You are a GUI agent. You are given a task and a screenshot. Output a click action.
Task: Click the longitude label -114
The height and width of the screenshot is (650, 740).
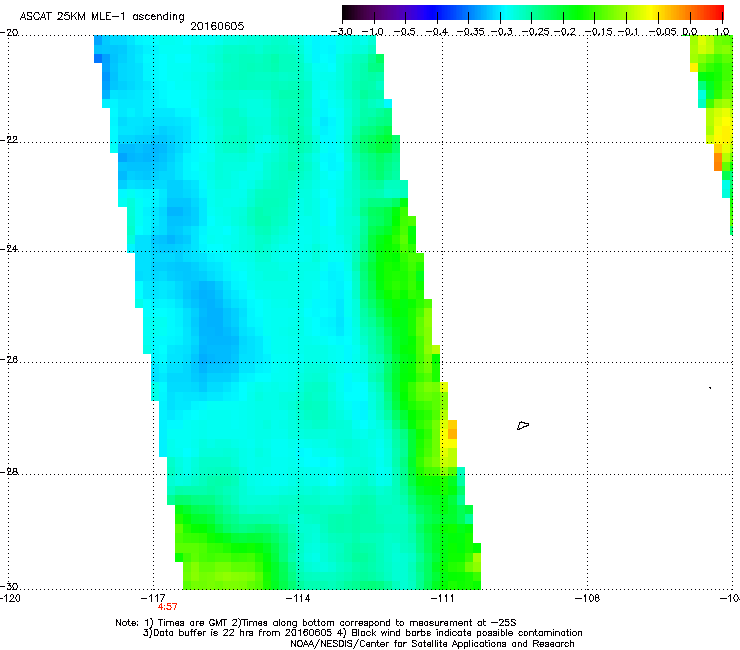(x=298, y=598)
